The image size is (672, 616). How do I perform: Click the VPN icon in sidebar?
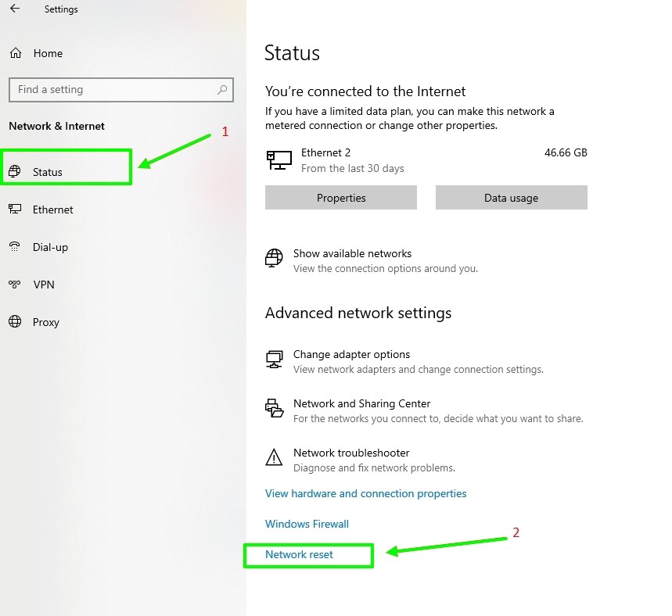click(x=15, y=285)
